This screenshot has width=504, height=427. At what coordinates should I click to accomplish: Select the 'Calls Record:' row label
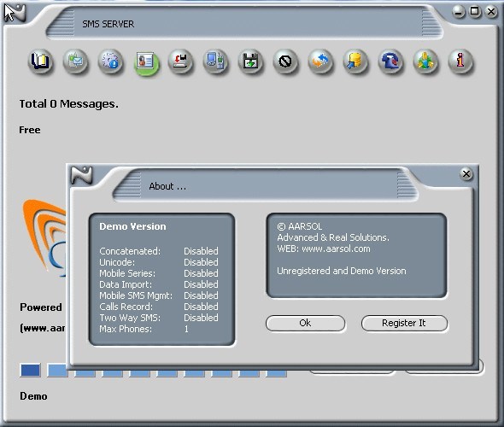[126, 307]
